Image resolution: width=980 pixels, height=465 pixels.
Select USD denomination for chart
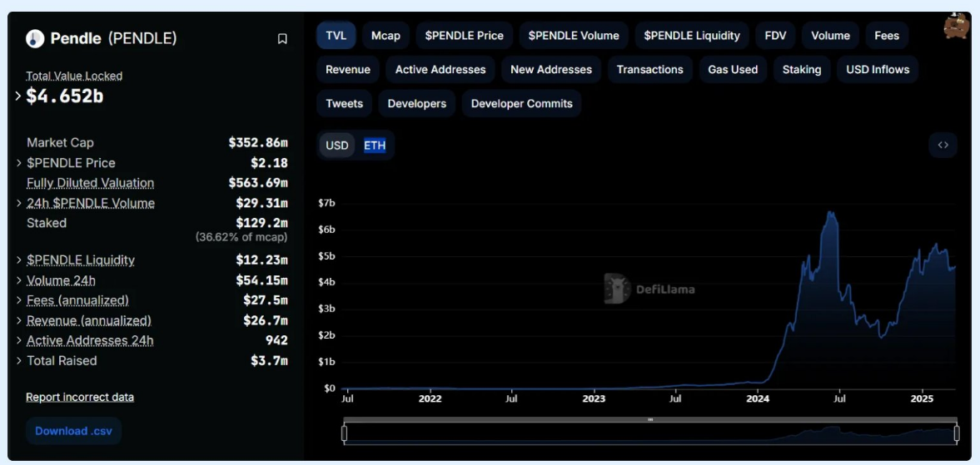coord(337,146)
